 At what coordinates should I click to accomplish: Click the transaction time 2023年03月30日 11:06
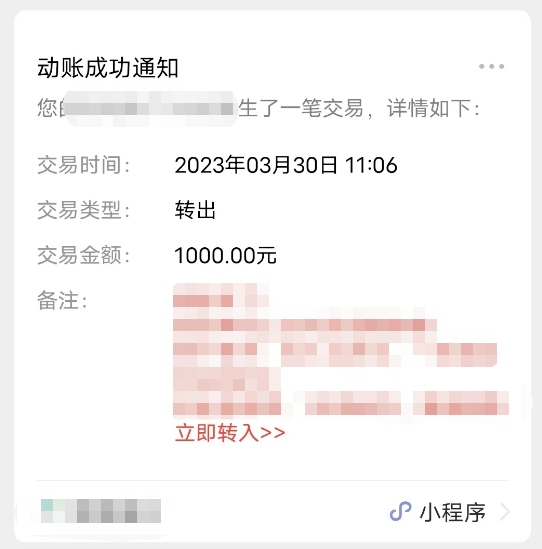(x=286, y=165)
